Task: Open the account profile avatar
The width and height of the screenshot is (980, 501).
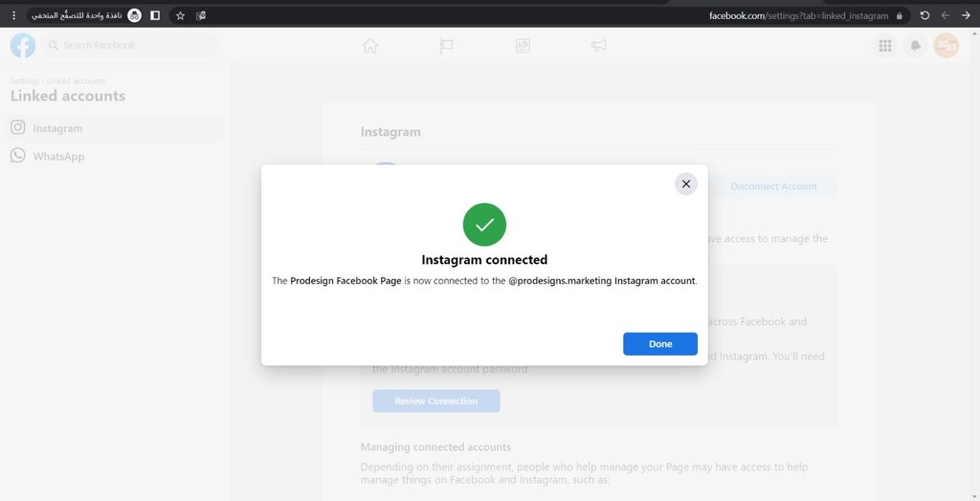Action: pyautogui.click(x=947, y=46)
